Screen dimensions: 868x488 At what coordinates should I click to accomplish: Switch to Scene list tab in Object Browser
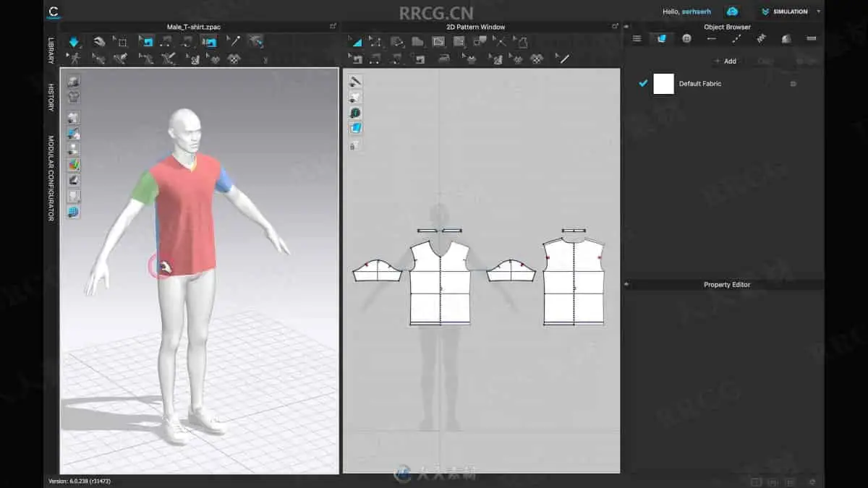pos(637,39)
